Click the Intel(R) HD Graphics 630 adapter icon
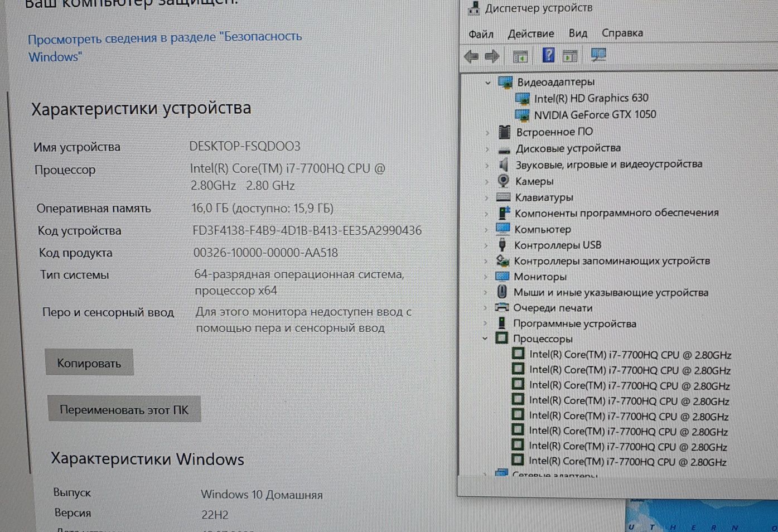The image size is (778, 532). pos(523,99)
